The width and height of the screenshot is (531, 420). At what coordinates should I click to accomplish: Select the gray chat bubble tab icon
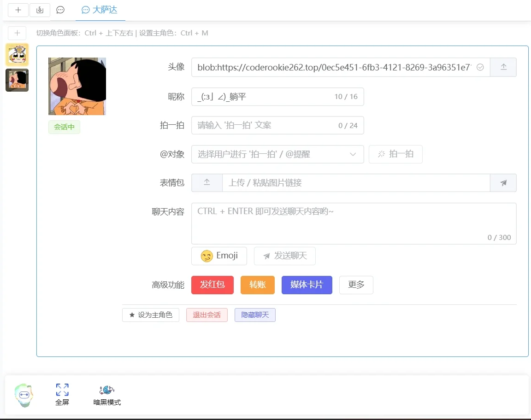tap(60, 10)
